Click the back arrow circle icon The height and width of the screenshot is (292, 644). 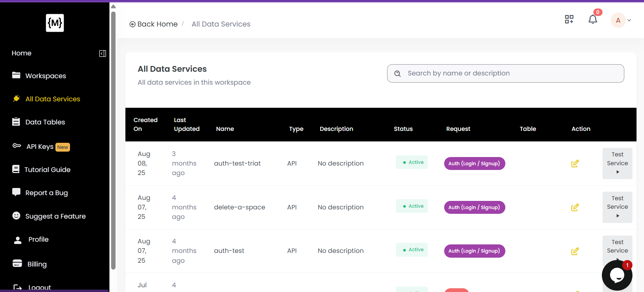pyautogui.click(x=133, y=24)
